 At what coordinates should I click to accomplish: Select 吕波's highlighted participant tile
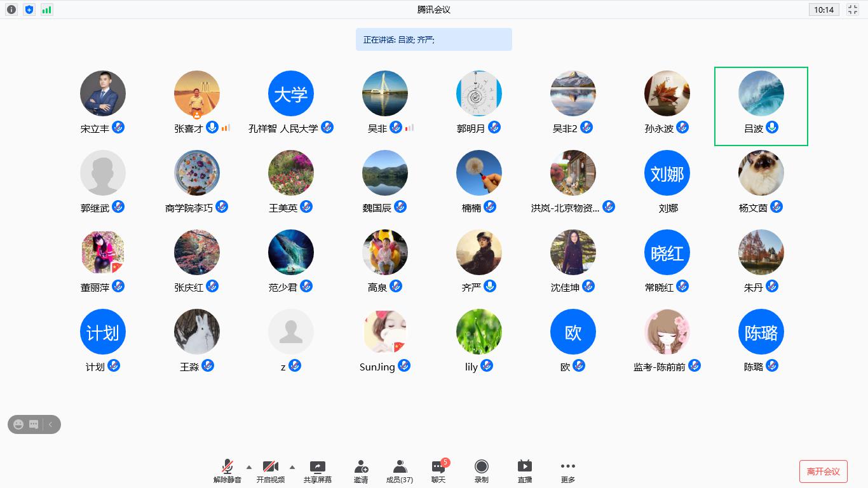click(x=761, y=106)
